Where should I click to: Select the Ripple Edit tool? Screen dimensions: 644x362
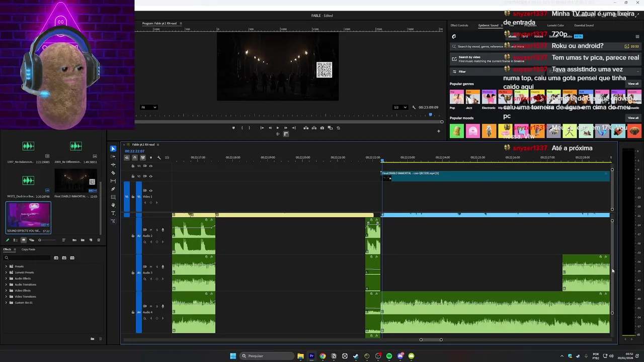coord(113,165)
